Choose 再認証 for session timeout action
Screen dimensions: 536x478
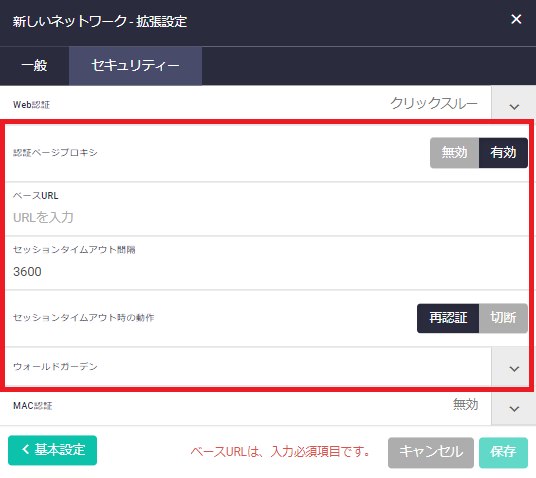click(x=448, y=318)
